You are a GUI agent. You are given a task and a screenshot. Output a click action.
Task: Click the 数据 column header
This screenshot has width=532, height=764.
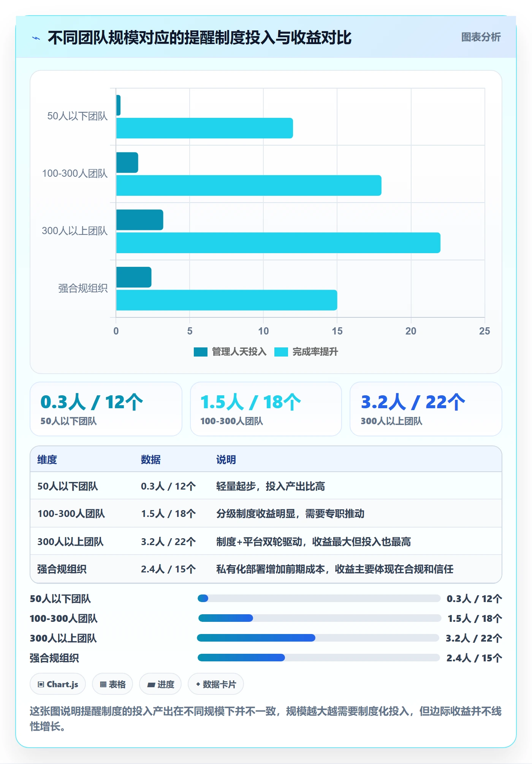(x=151, y=460)
